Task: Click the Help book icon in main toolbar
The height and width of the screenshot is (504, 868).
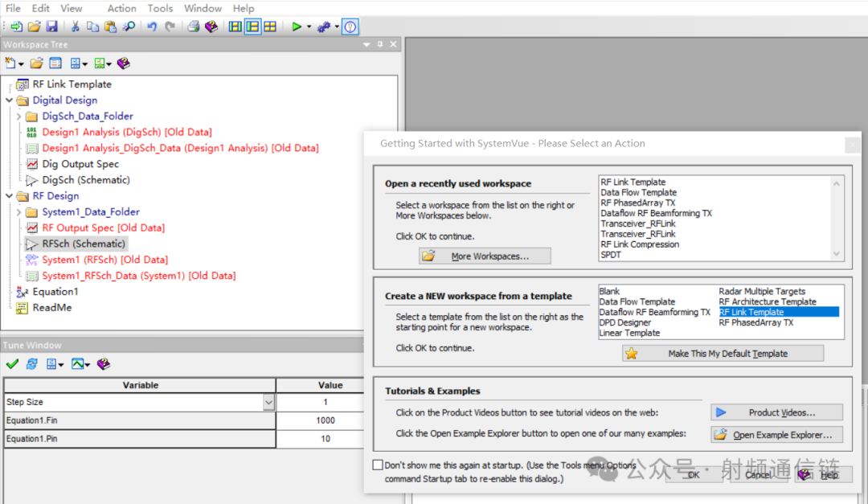Action: pyautogui.click(x=211, y=27)
